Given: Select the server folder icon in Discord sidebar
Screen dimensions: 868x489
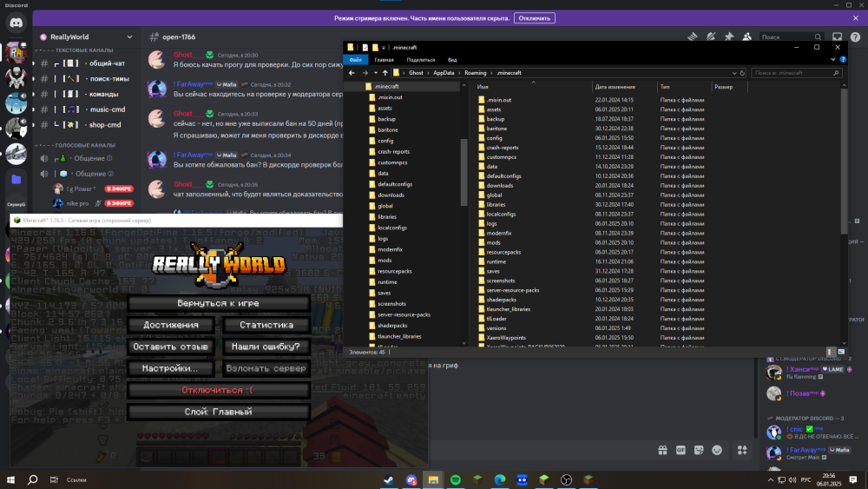Looking at the screenshot, I should pyautogui.click(x=16, y=180).
